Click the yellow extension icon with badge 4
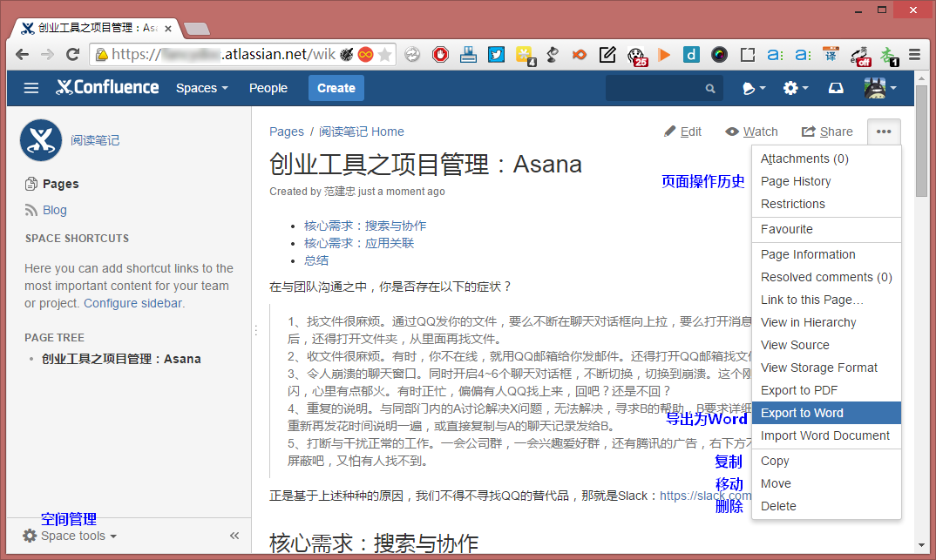 525,56
